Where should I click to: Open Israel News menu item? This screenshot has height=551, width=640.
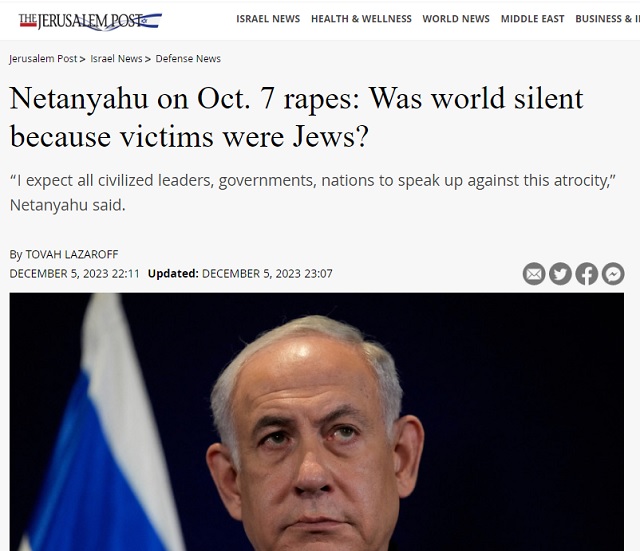click(268, 19)
